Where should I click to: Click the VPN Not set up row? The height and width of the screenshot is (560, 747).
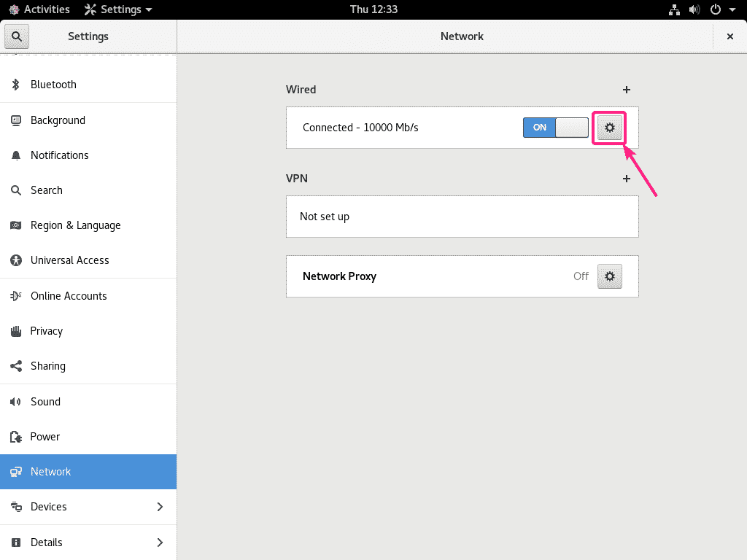pyautogui.click(x=462, y=217)
